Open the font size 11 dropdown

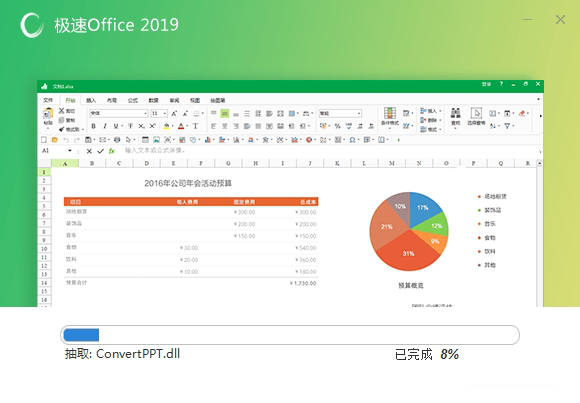point(165,114)
